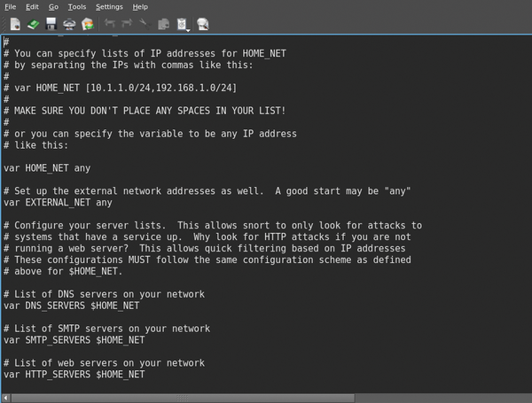Open the Settings menu
Viewport: 532px width, 403px height.
tap(109, 7)
